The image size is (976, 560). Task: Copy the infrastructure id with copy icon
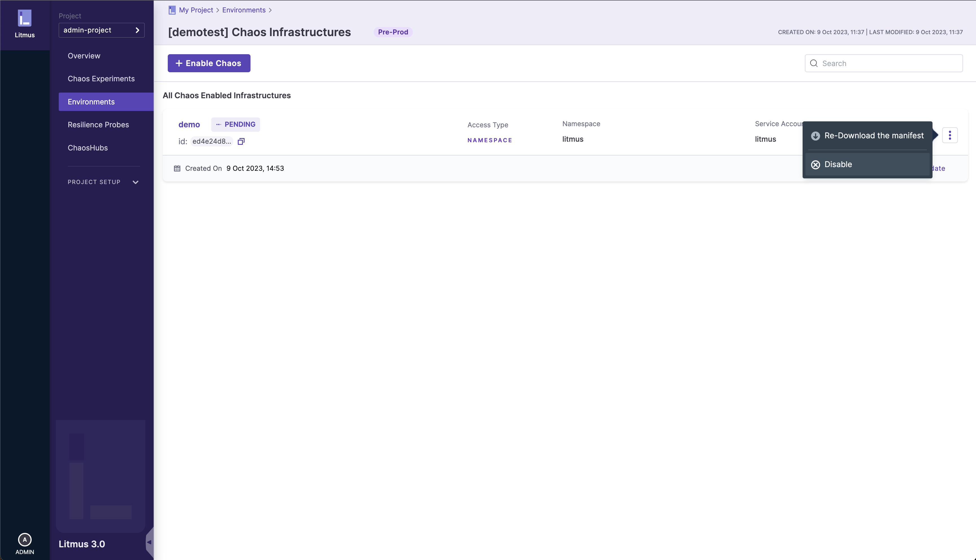click(241, 141)
